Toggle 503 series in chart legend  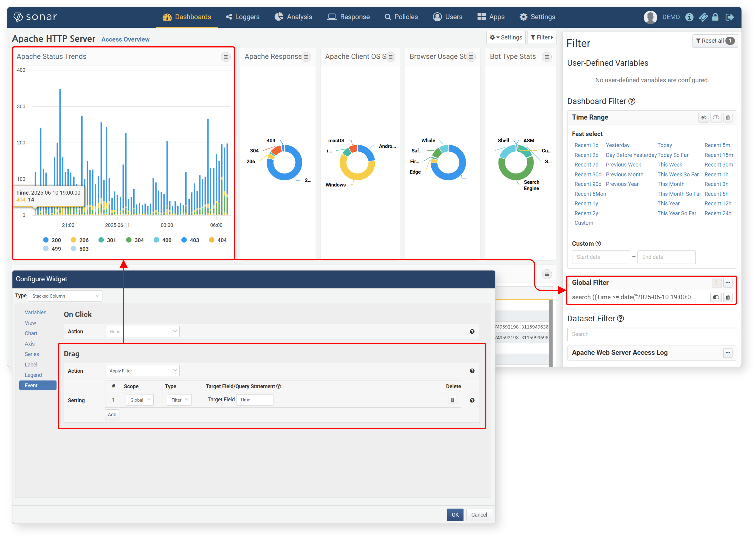click(x=80, y=248)
